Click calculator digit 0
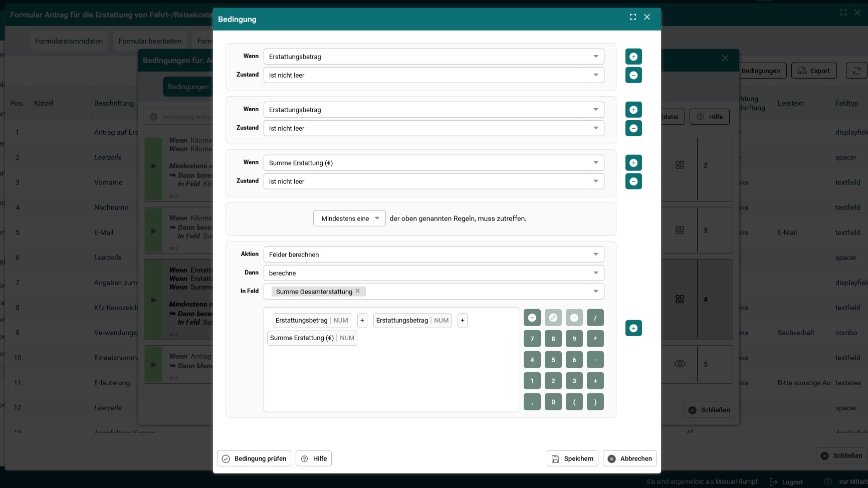 [x=553, y=402]
